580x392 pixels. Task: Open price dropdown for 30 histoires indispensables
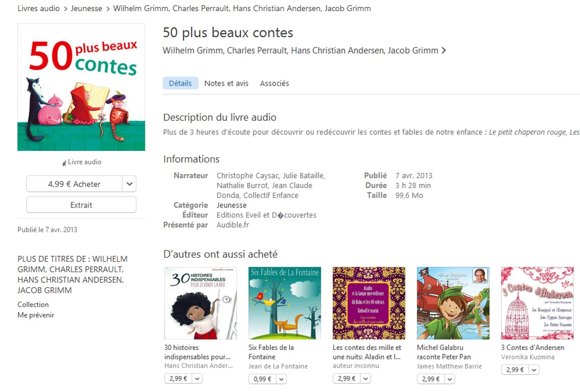[x=197, y=379]
